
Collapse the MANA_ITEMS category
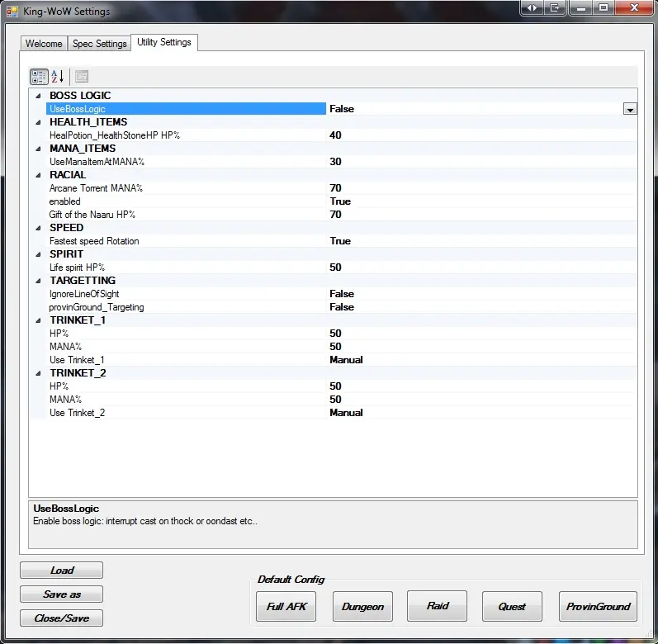pos(38,149)
